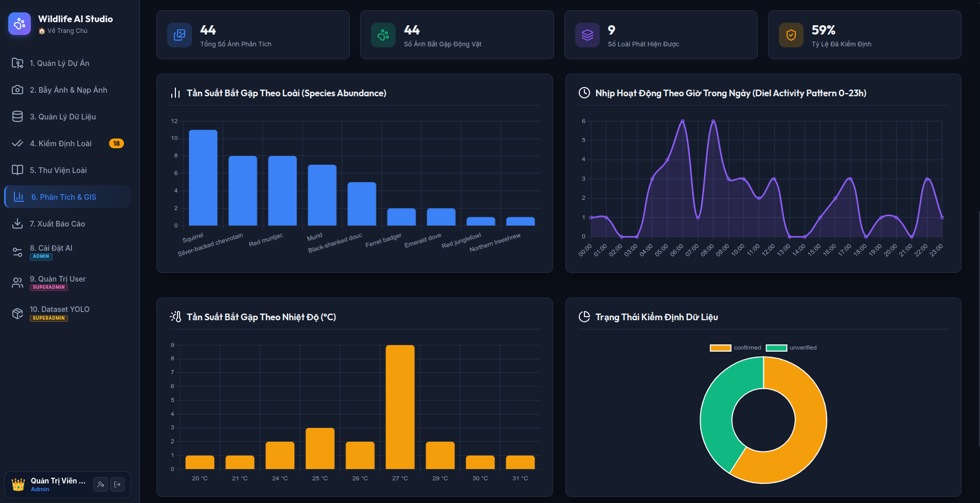The width and height of the screenshot is (980, 503).
Task: Click the logout icon in sidebar footer
Action: (117, 484)
